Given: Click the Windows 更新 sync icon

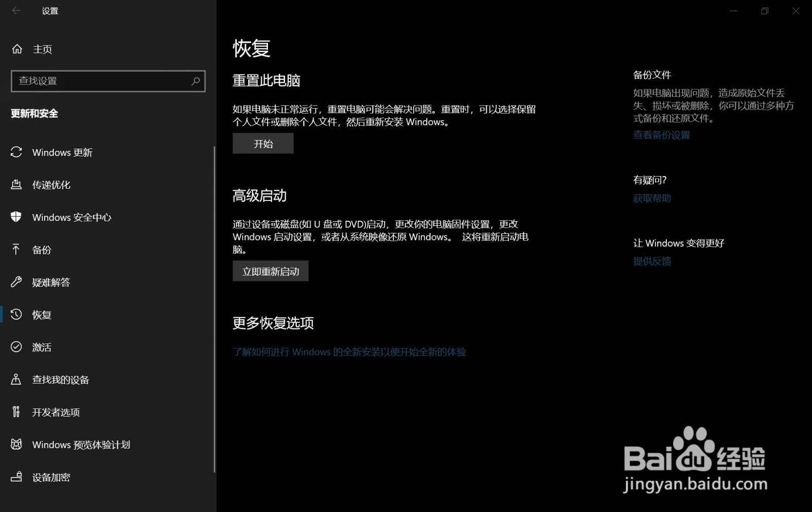Looking at the screenshot, I should 16,152.
